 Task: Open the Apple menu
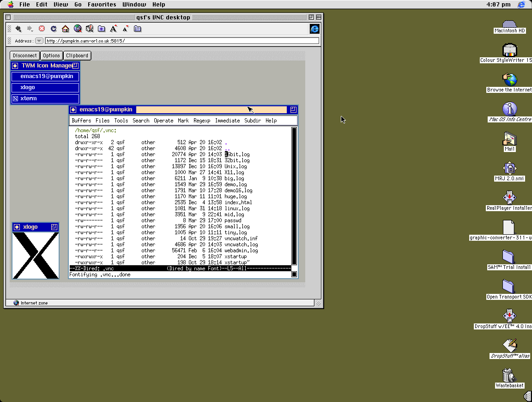pyautogui.click(x=10, y=4)
